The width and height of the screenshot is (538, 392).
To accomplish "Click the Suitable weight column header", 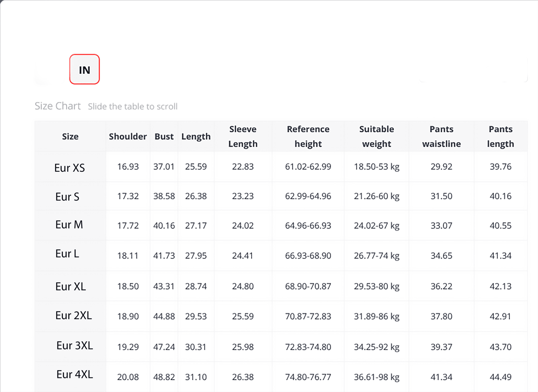I will [376, 136].
